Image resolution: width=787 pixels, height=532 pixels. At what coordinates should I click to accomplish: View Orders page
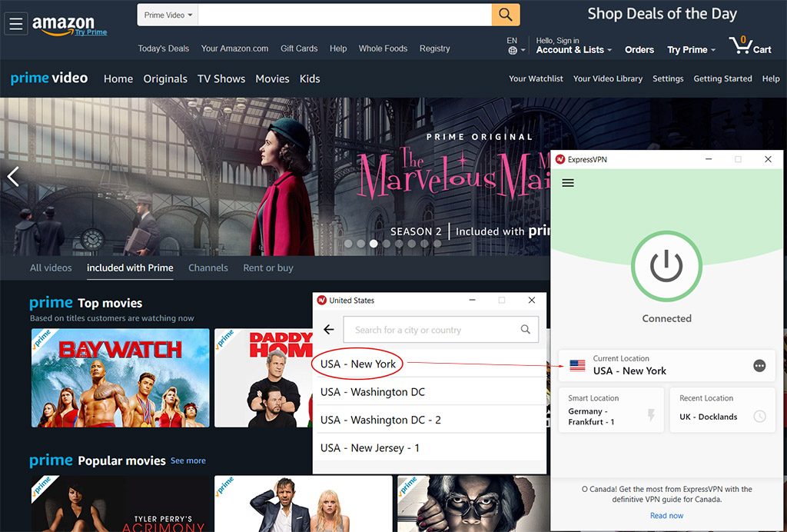(x=639, y=50)
